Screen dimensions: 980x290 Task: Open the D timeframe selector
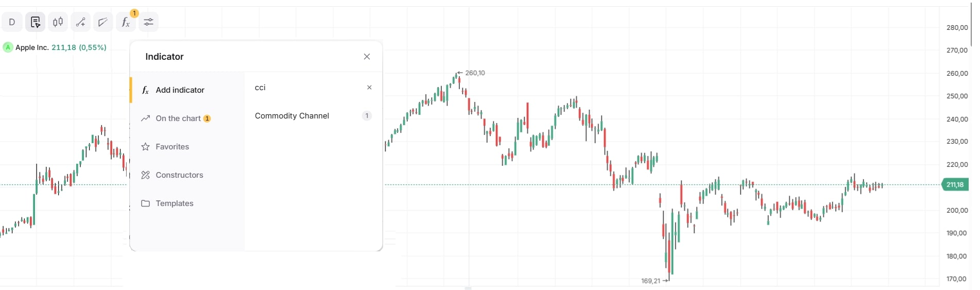(12, 22)
